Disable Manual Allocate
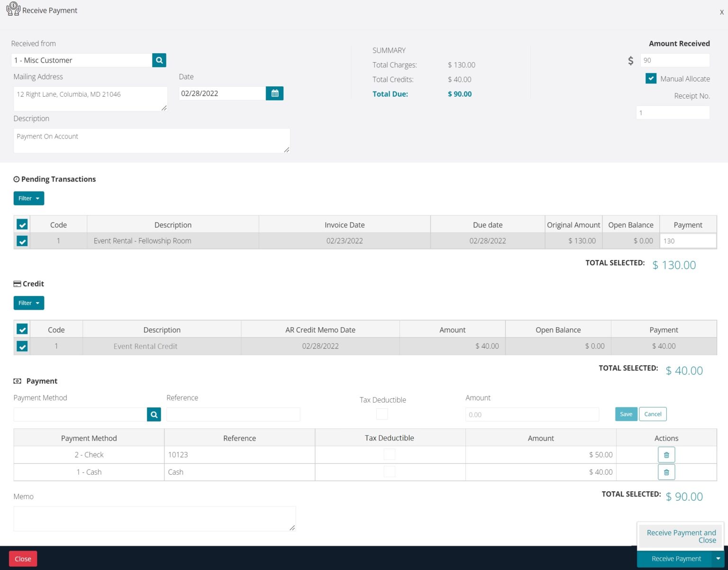The width and height of the screenshot is (728, 570). click(x=651, y=78)
